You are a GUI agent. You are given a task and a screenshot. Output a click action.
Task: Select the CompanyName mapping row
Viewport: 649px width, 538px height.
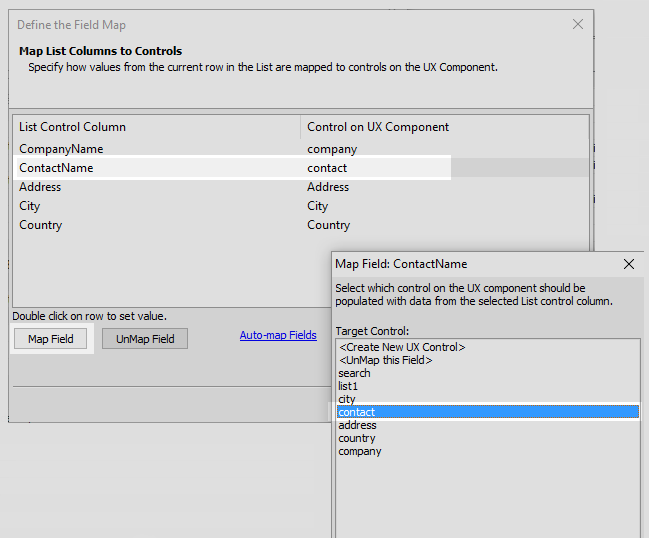[301, 149]
